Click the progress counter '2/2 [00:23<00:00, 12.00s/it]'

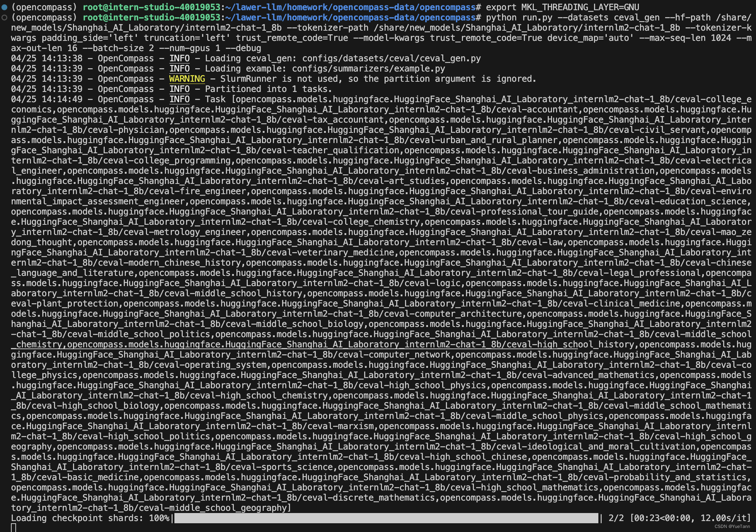tap(680, 518)
